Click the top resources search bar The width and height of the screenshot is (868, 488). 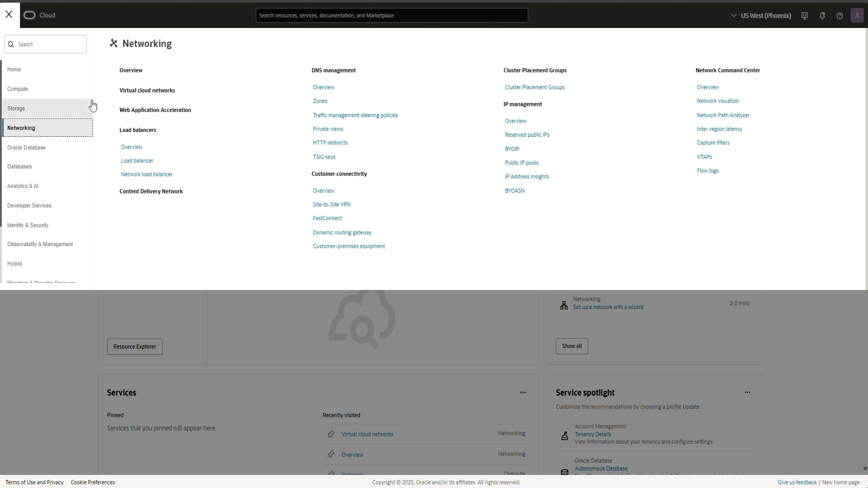(392, 15)
